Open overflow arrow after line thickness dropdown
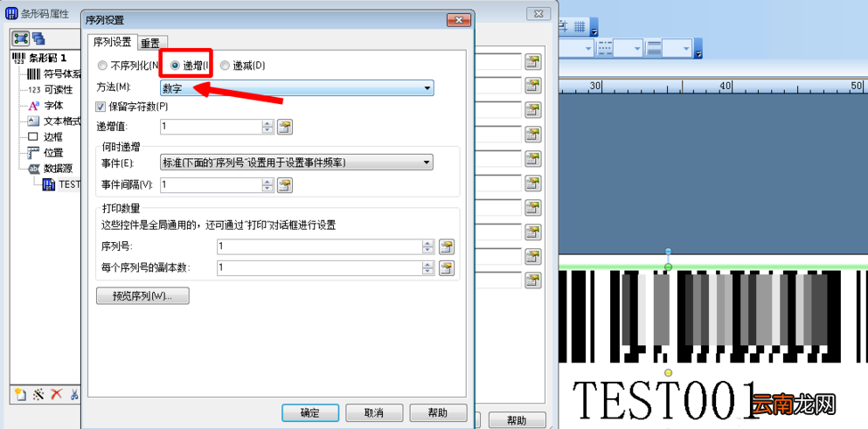The height and width of the screenshot is (429, 868). (x=698, y=53)
